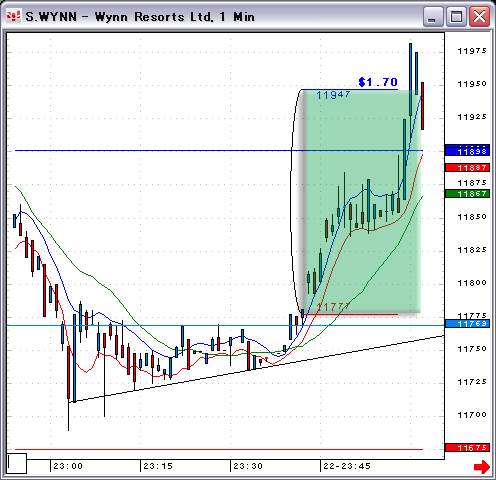
Task: Close the S.WYNN chart window
Action: coord(479,16)
